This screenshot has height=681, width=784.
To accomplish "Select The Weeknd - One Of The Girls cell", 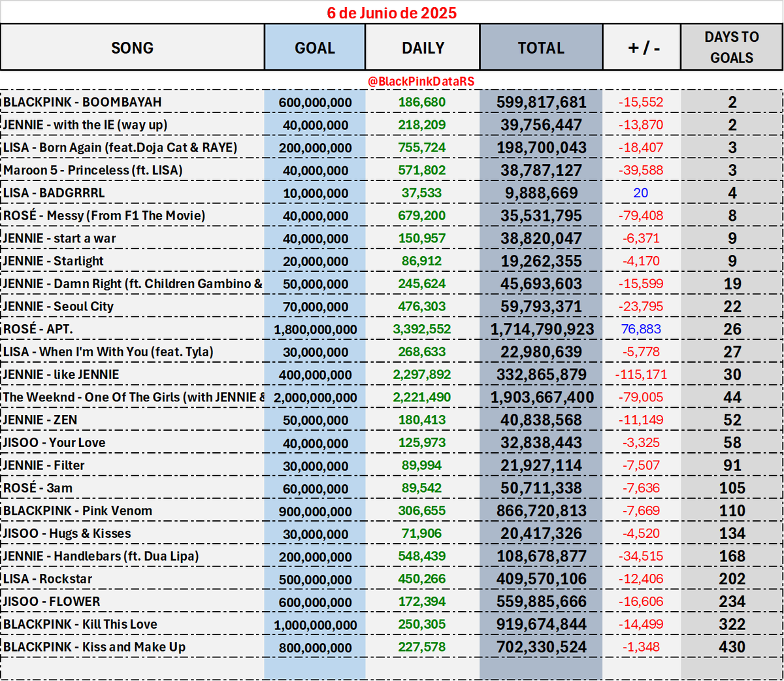I will point(133,397).
